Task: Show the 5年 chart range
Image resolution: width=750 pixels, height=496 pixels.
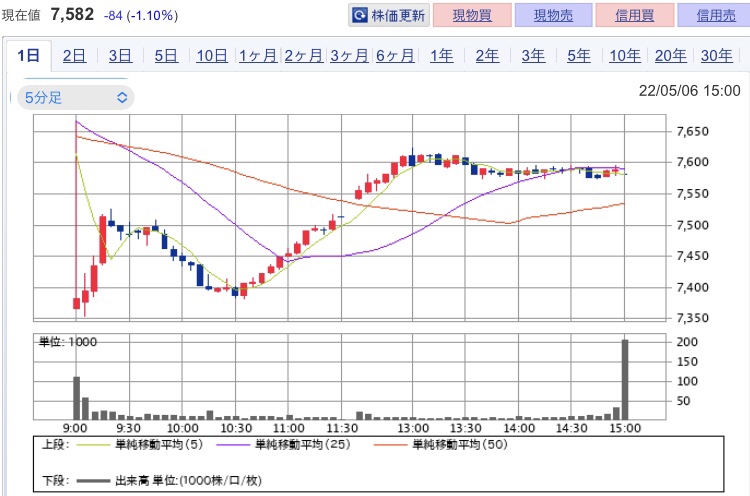Action: pyautogui.click(x=579, y=56)
